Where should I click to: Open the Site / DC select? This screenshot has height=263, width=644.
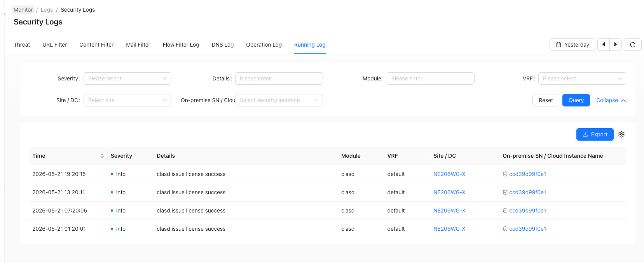(127, 100)
